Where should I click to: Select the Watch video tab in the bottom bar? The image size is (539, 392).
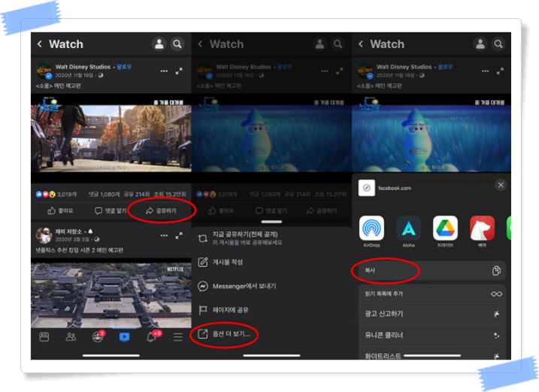[x=125, y=337]
